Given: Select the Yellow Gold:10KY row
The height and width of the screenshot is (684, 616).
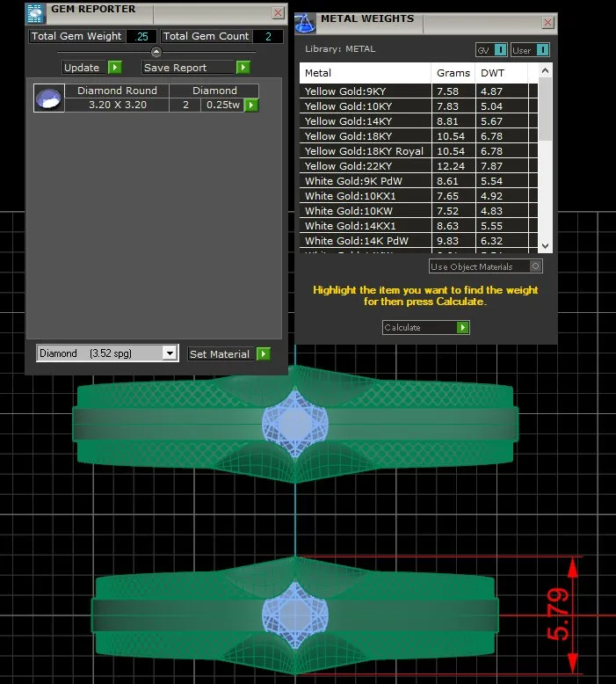Looking at the screenshot, I should pyautogui.click(x=418, y=106).
